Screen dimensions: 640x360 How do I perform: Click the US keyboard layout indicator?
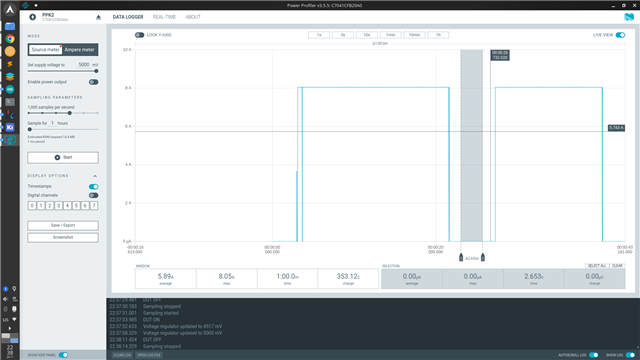[x=5, y=320]
